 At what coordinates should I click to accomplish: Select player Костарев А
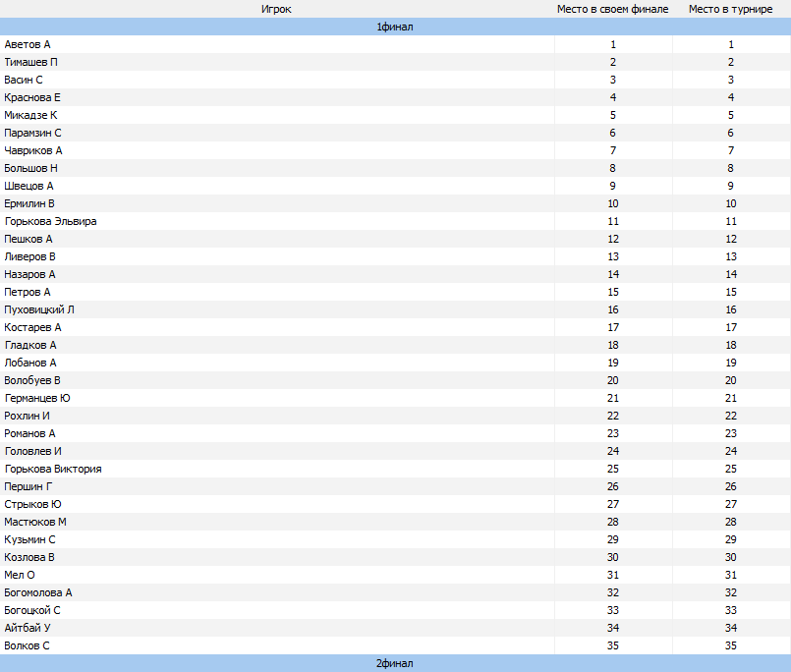[32, 327]
